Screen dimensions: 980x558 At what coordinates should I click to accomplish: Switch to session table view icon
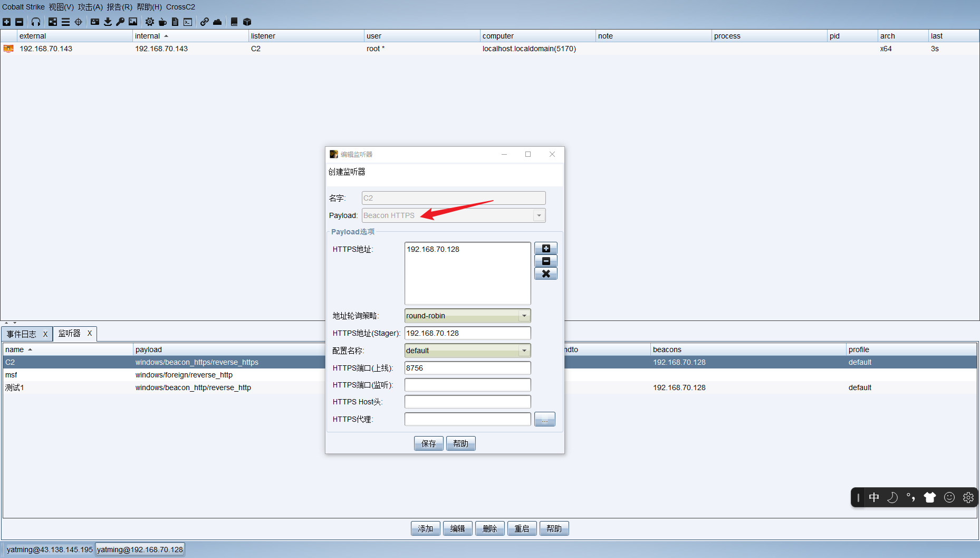65,22
